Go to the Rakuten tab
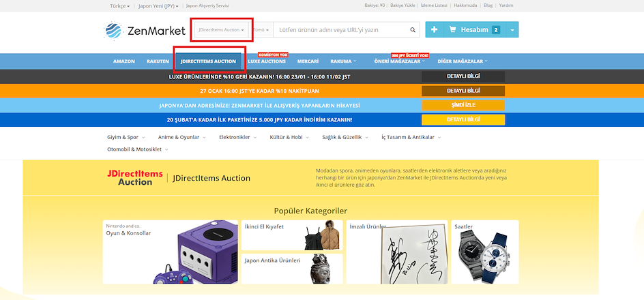This screenshot has width=644, height=300. [158, 61]
